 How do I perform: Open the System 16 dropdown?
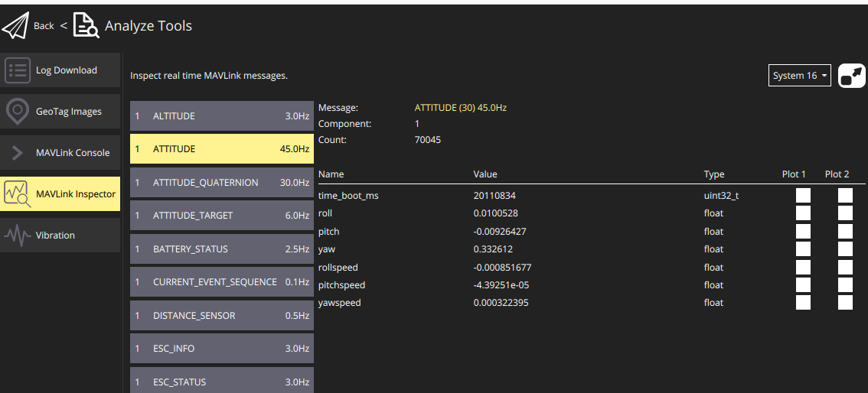(x=799, y=76)
